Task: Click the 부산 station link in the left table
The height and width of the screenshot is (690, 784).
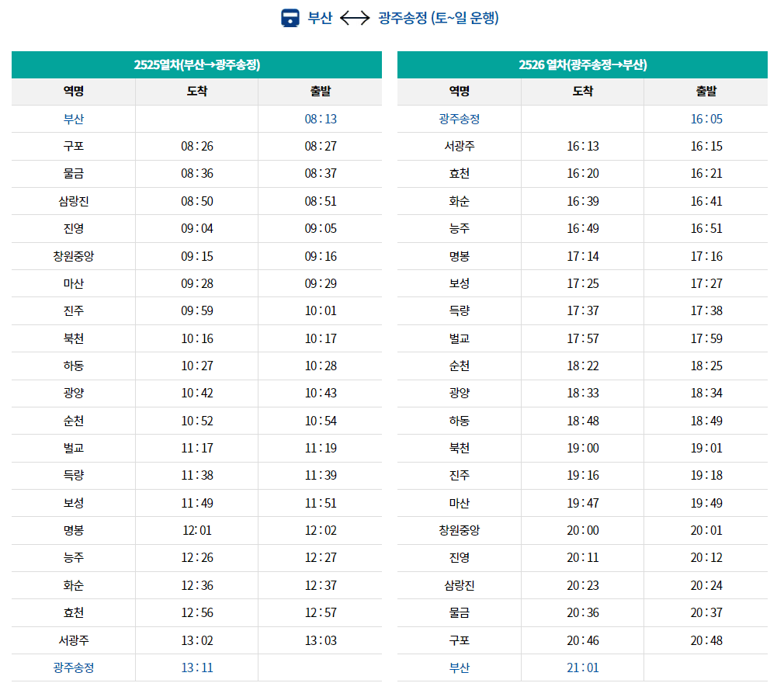Action: (73, 118)
